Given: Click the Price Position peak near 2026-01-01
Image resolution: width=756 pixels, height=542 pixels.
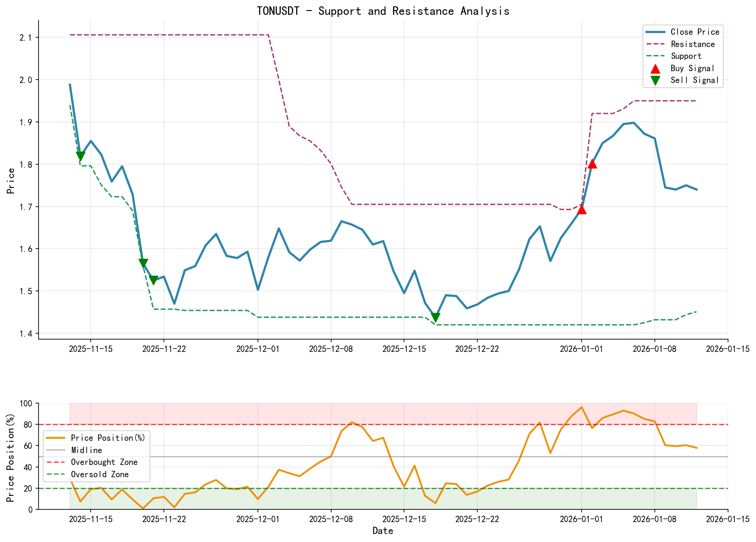Looking at the screenshot, I should click(x=582, y=407).
